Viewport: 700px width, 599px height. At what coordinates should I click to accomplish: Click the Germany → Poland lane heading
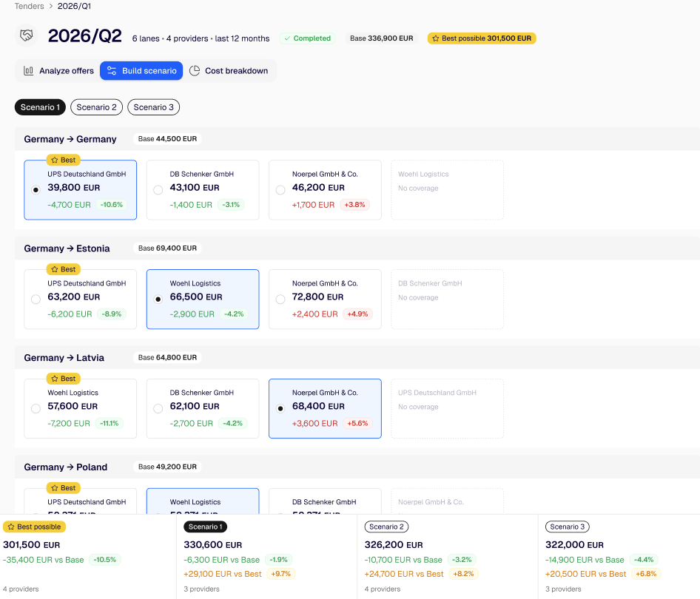pyautogui.click(x=66, y=467)
